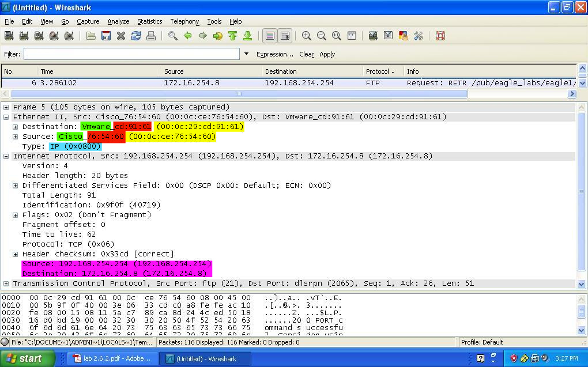Zoom out the packet text
This screenshot has width=588, height=367.
(x=321, y=36)
